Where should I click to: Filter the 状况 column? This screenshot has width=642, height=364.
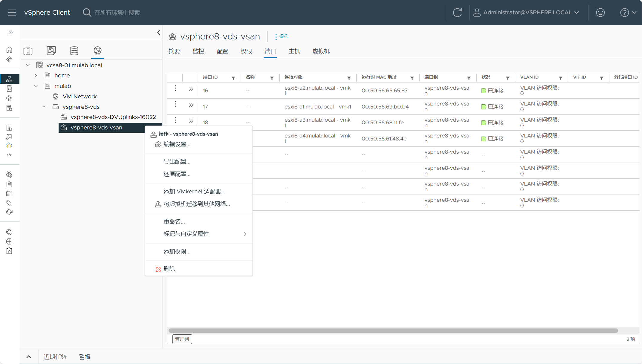tap(508, 78)
